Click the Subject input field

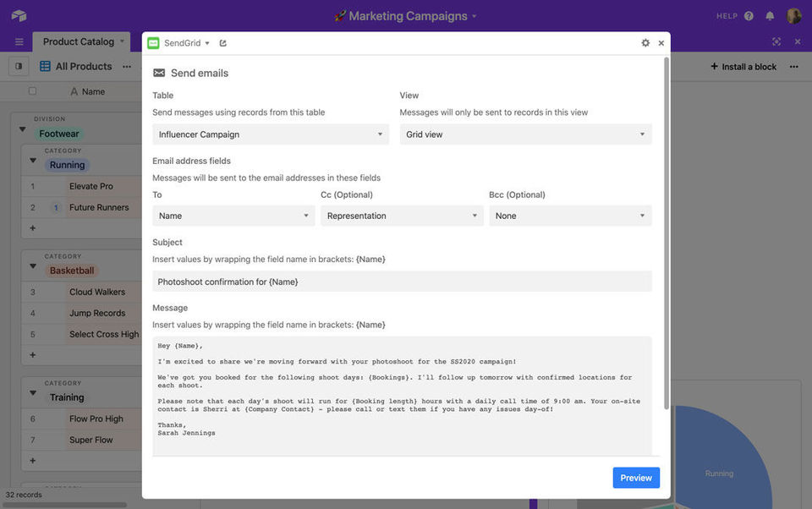[402, 282]
